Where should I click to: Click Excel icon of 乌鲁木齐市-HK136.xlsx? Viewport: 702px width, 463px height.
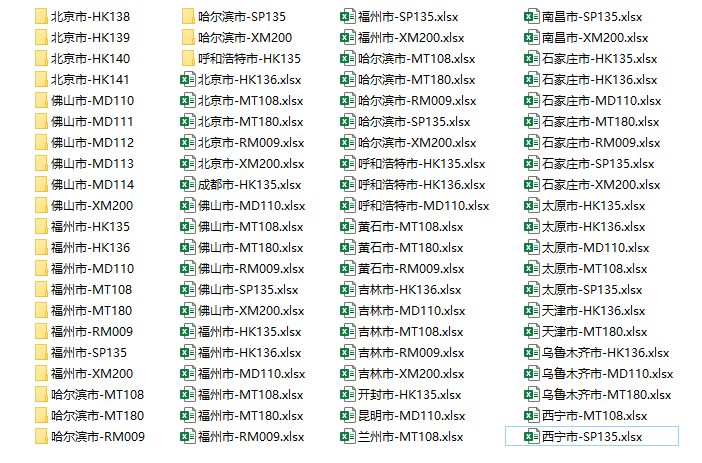[531, 353]
